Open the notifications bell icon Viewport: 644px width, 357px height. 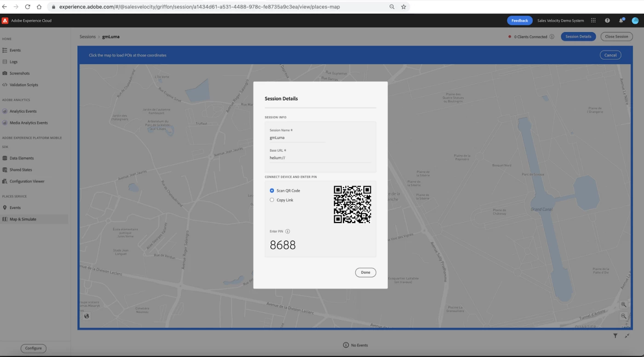click(621, 21)
